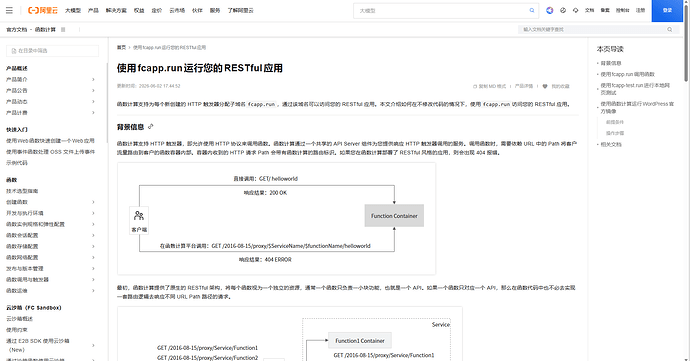Open 使用事件函数处理 OSS 文件上传事件 sidebar item

pyautogui.click(x=50, y=152)
